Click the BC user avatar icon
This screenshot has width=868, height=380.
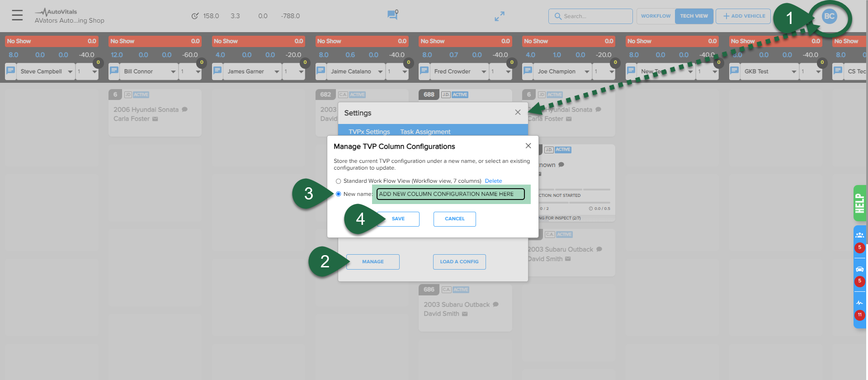[x=829, y=16]
